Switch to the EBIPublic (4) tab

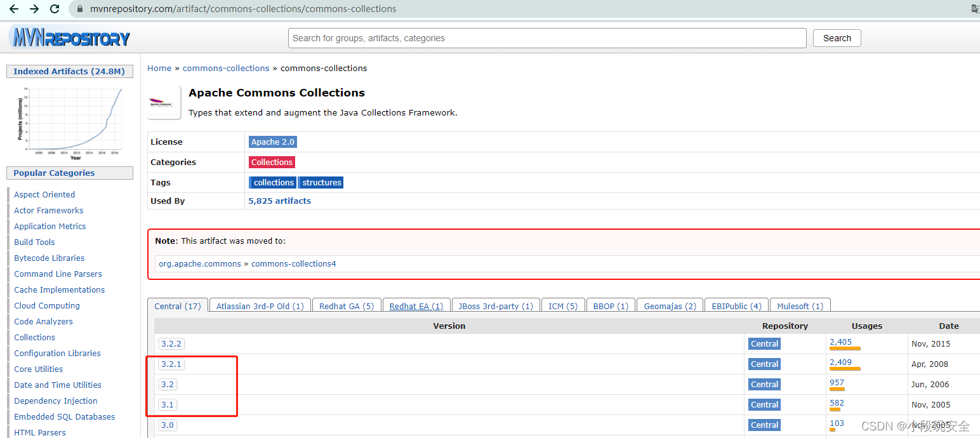(736, 306)
